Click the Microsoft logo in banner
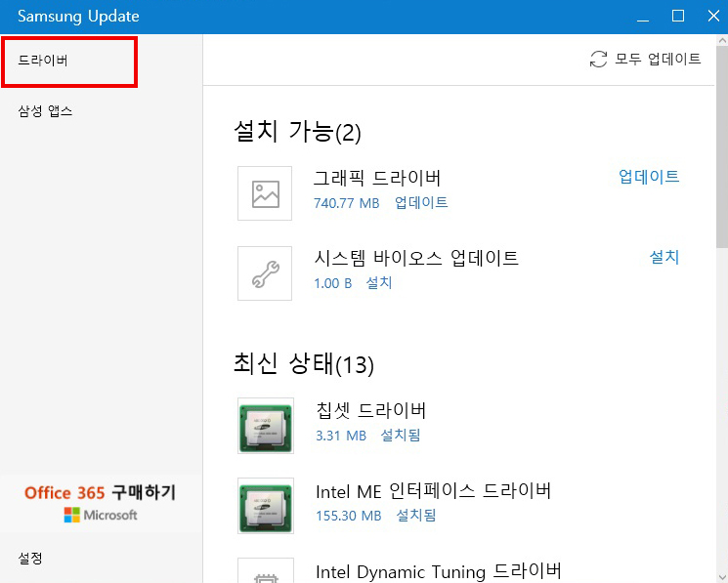Image resolution: width=728 pixels, height=583 pixels. click(x=101, y=515)
